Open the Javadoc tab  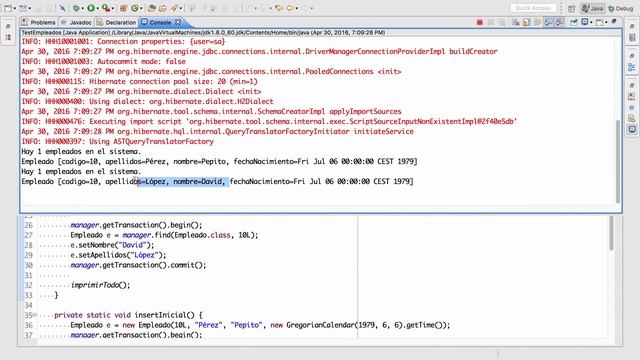76,22
